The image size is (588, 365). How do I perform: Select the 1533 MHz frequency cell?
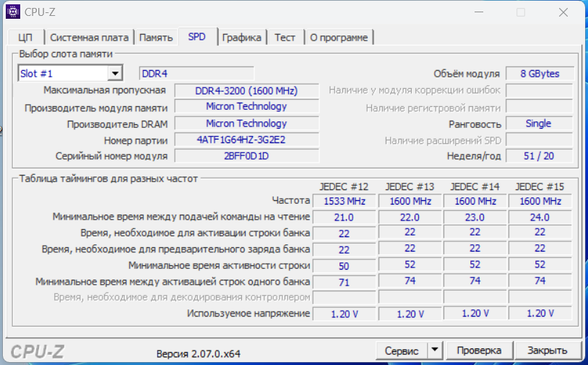(x=345, y=201)
